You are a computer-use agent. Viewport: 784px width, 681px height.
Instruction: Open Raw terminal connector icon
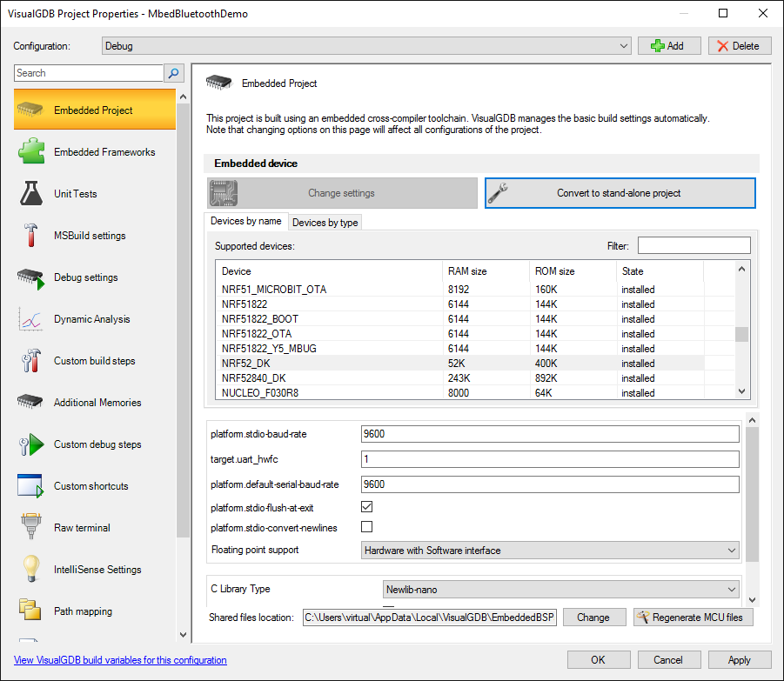pyautogui.click(x=31, y=526)
